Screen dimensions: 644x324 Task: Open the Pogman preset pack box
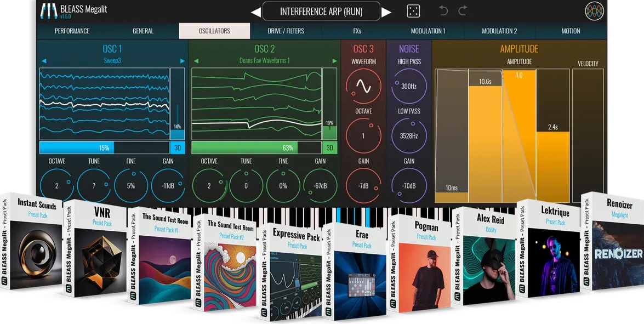pyautogui.click(x=419, y=263)
